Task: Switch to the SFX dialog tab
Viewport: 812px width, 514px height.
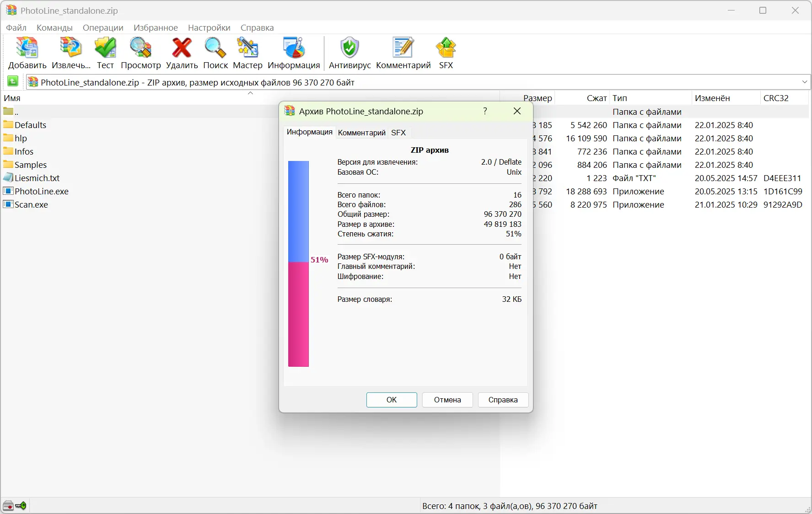Action: [x=398, y=133]
